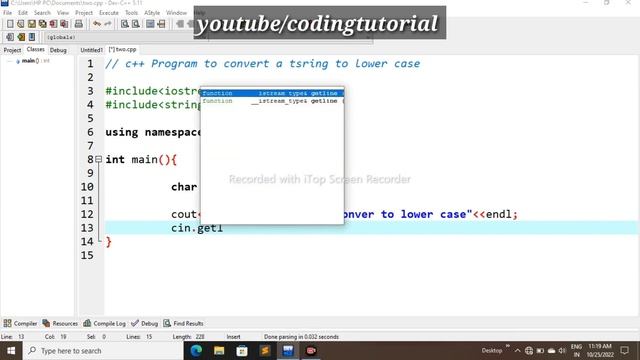
Task: Switch to the Untitled1 editor tab
Action: (x=91, y=50)
